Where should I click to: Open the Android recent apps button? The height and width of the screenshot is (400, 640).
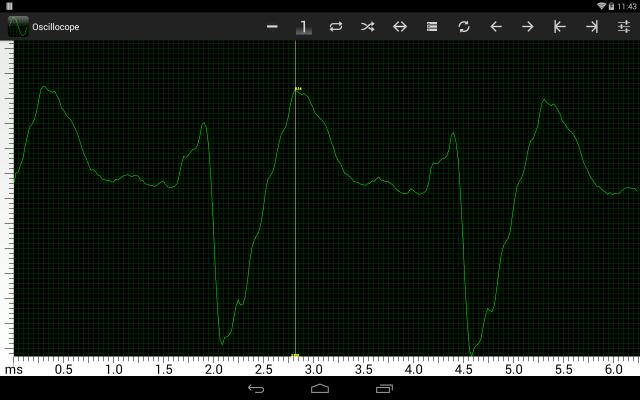384,387
